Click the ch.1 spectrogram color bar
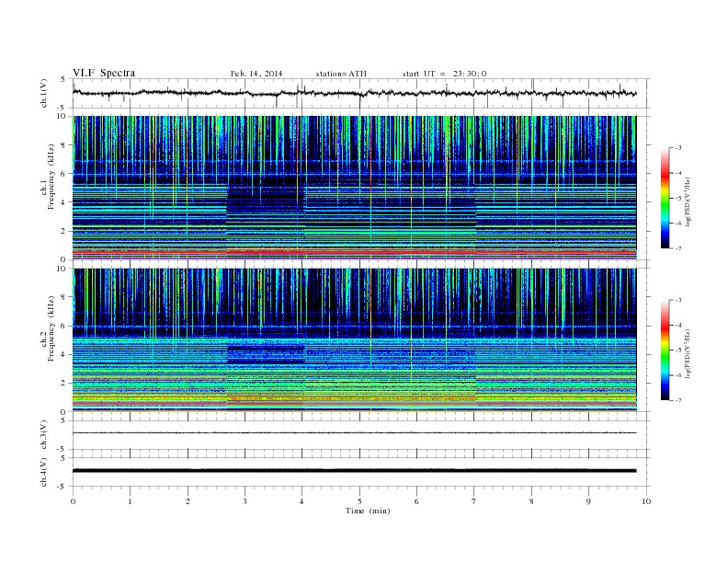This screenshot has height=563, width=728. click(x=665, y=198)
